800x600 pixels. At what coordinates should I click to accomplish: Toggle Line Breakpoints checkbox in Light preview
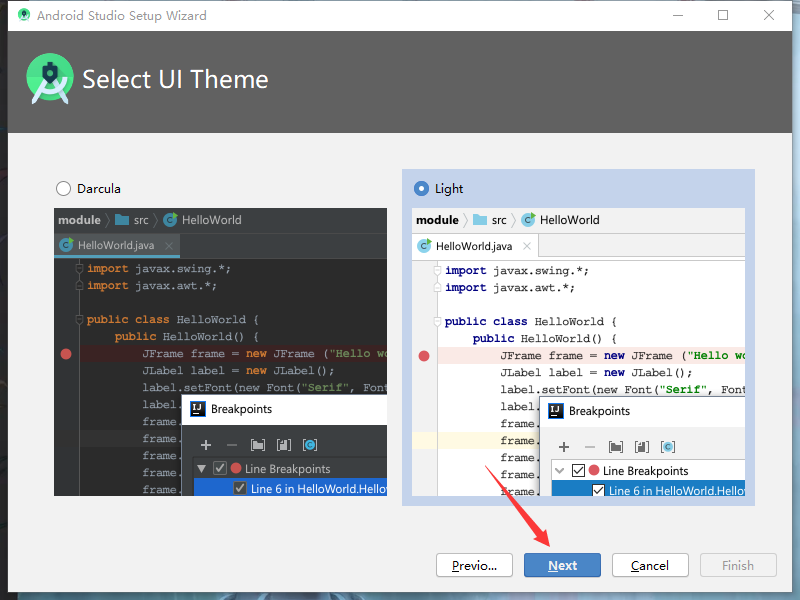pos(578,470)
